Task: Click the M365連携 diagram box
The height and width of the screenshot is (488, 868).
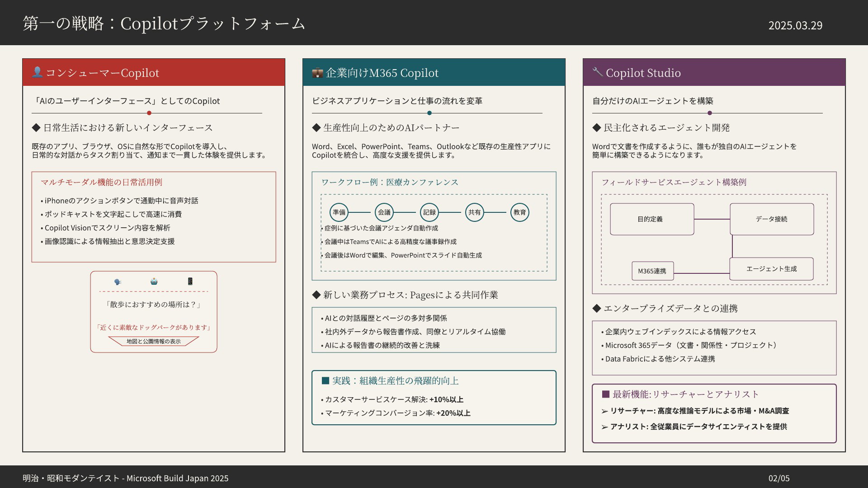Action: [652, 271]
